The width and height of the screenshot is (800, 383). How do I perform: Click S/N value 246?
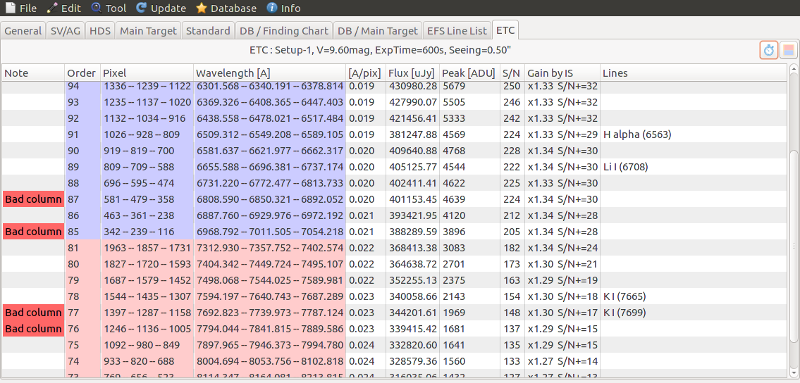(511, 102)
